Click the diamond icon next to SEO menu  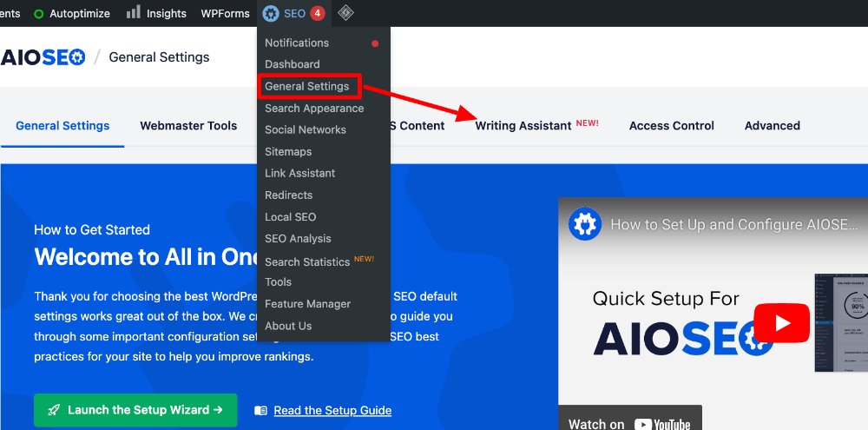point(346,13)
